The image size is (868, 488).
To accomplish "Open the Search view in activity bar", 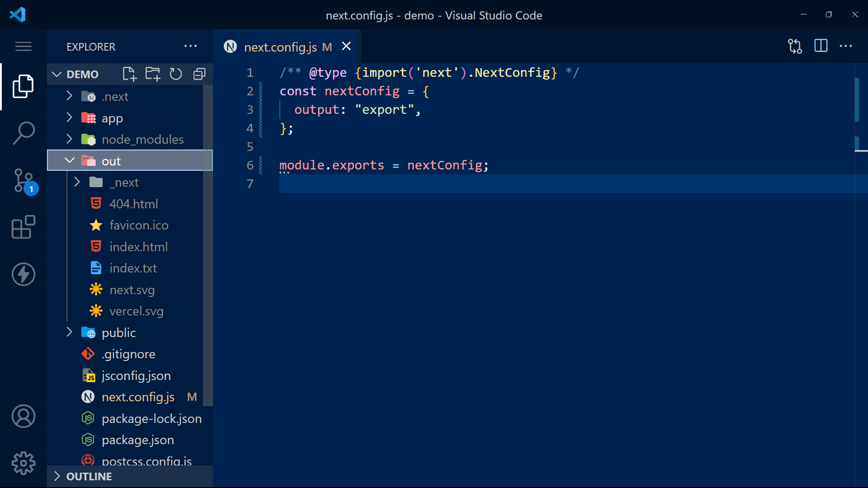I will (x=24, y=133).
